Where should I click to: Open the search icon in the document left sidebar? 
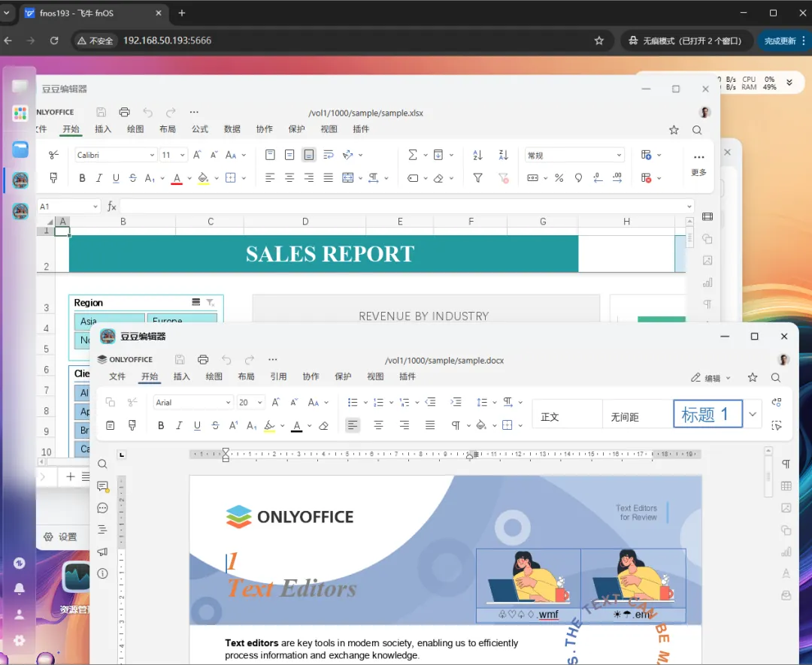(102, 464)
